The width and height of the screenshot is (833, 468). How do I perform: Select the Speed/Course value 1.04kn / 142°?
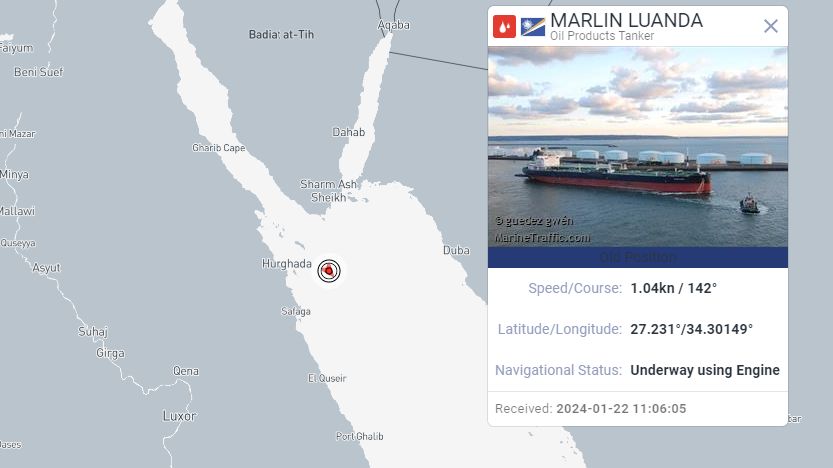click(673, 288)
